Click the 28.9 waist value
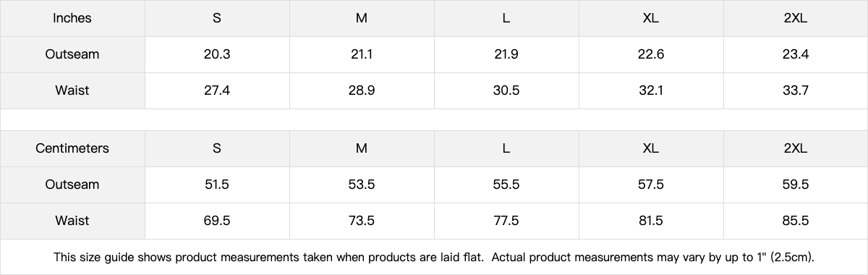Viewport: 868px width, 275px height. click(x=362, y=90)
